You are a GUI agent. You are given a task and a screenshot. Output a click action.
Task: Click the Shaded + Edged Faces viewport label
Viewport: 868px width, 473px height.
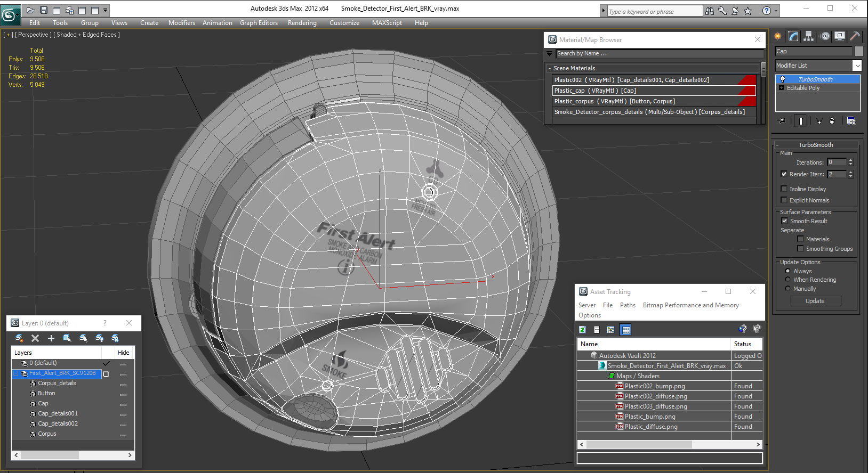click(x=87, y=35)
